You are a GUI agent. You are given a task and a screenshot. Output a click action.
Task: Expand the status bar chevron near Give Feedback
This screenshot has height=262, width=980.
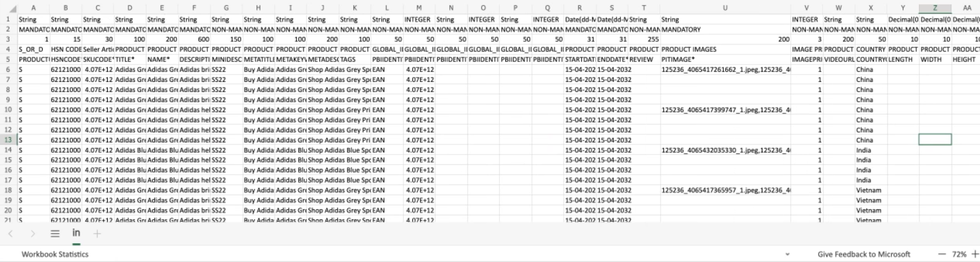click(x=787, y=254)
